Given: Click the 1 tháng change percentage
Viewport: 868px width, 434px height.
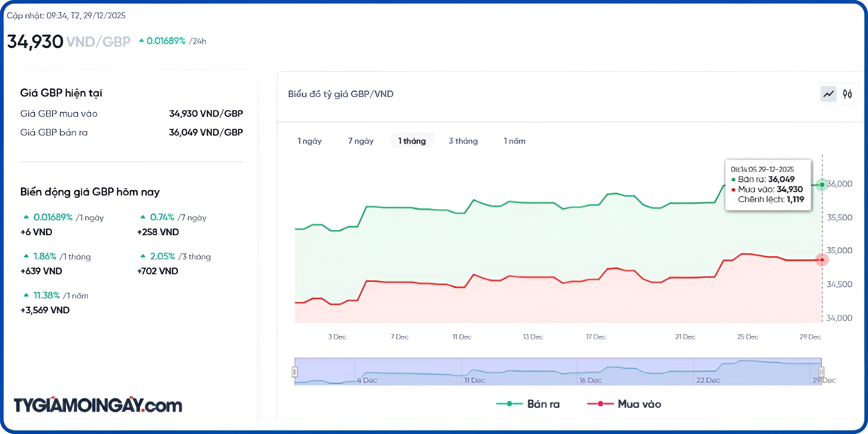Looking at the screenshot, I should coord(45,256).
